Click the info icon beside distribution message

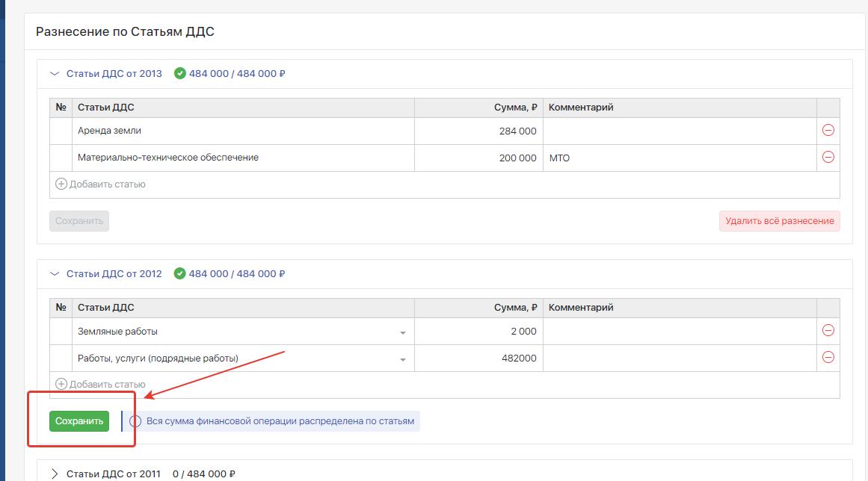tap(135, 421)
